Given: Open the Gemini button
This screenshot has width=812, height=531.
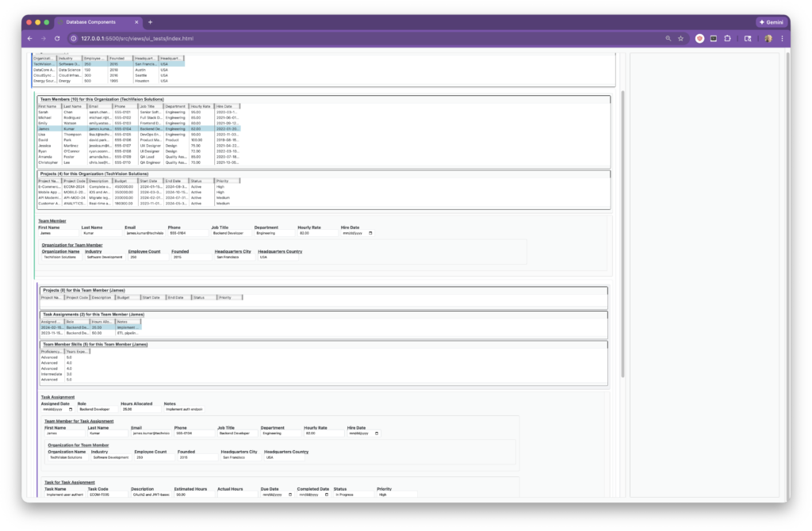Looking at the screenshot, I should (x=772, y=22).
